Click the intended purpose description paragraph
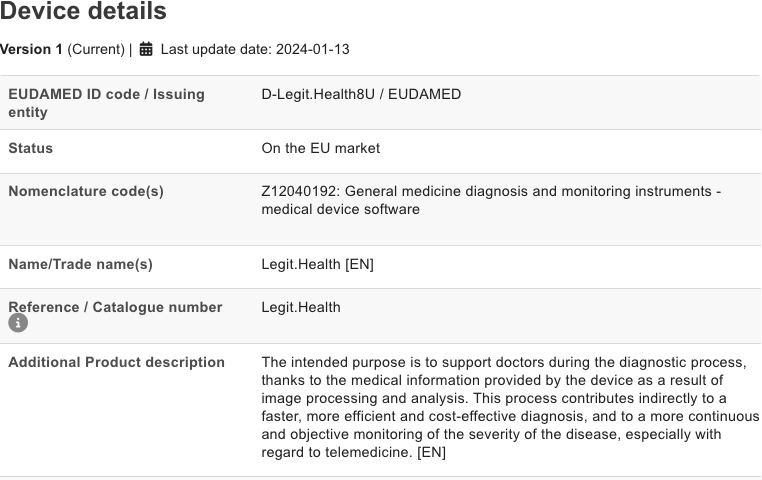The width and height of the screenshot is (762, 480). click(x=510, y=407)
